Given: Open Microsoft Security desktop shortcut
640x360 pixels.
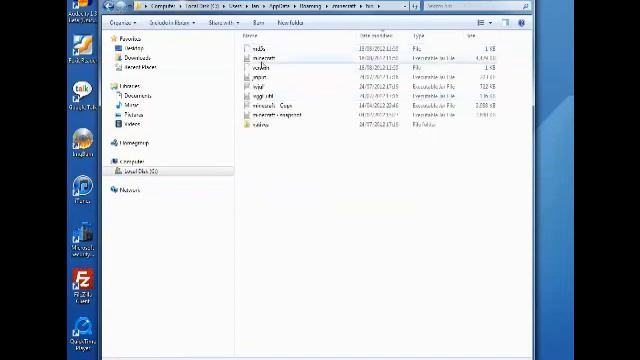Looking at the screenshot, I should click(82, 240).
